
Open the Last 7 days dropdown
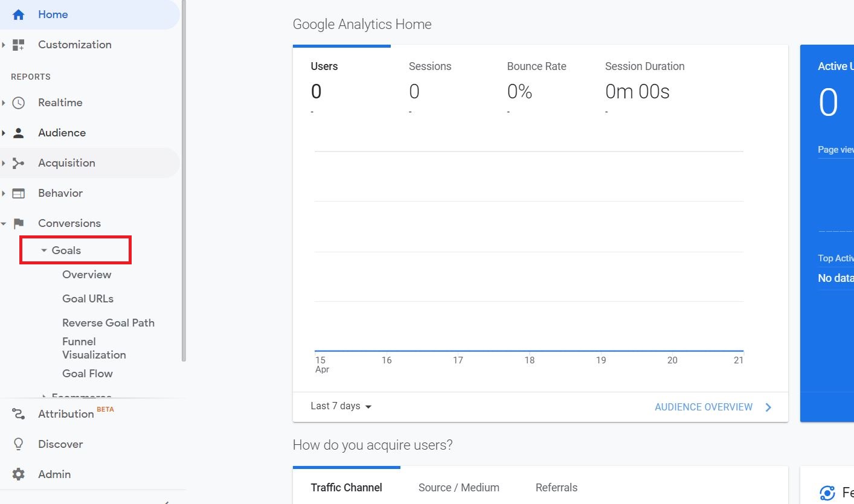[x=341, y=406]
